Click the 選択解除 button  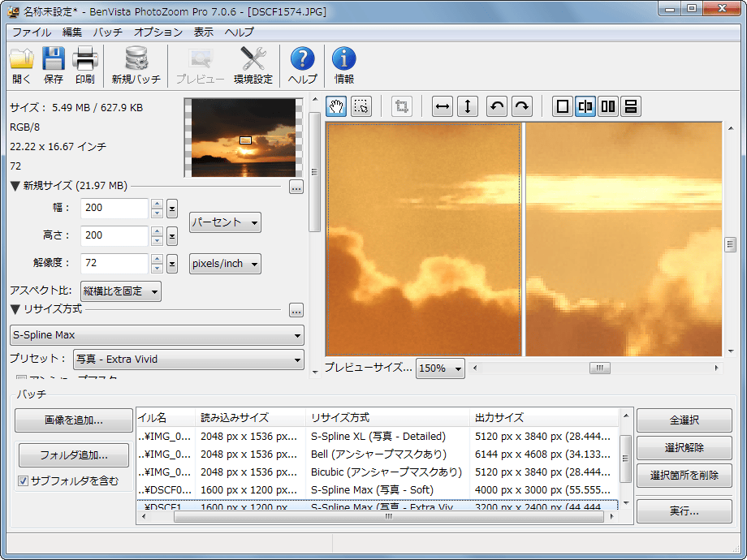click(x=684, y=448)
